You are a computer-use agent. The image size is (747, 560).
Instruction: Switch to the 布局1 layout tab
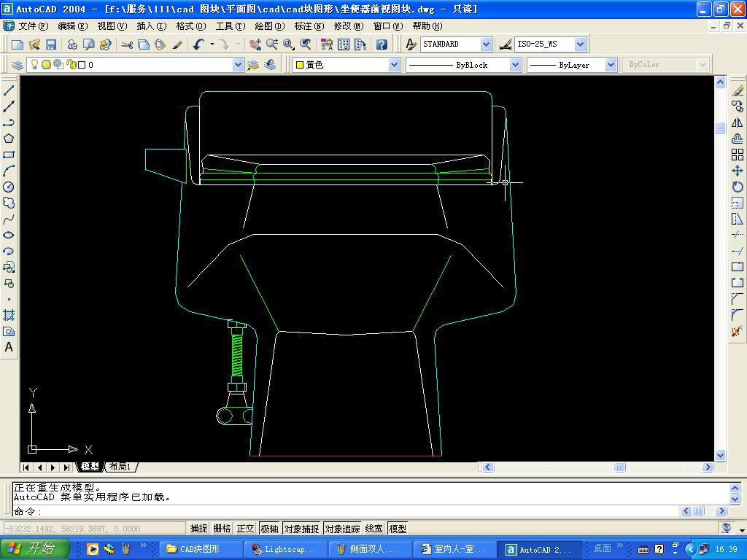pyautogui.click(x=120, y=467)
